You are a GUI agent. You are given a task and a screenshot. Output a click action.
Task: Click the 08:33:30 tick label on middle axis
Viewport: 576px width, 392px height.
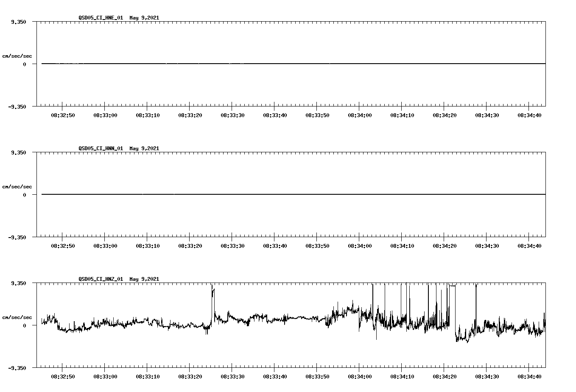pyautogui.click(x=233, y=245)
